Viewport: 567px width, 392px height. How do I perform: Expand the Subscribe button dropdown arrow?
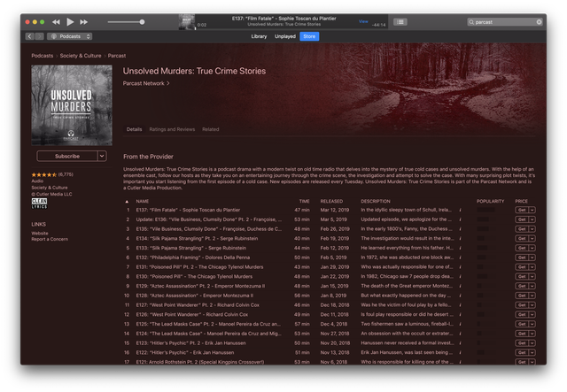click(x=102, y=156)
